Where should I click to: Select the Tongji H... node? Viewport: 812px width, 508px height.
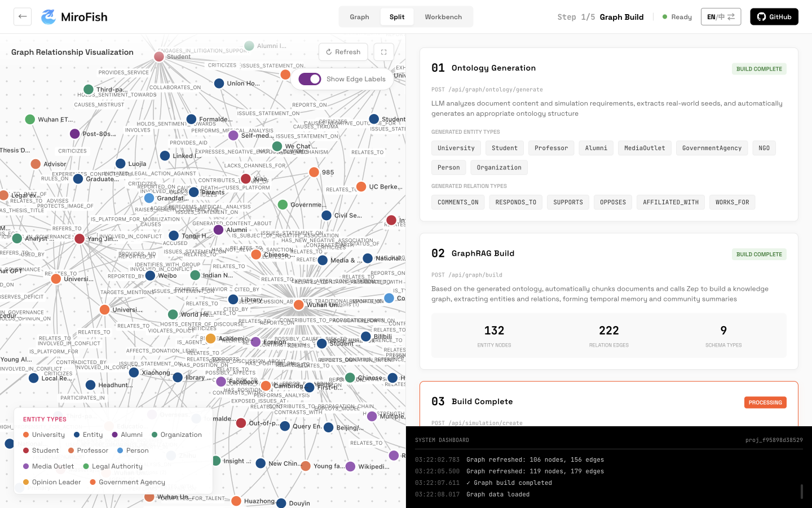click(x=174, y=236)
